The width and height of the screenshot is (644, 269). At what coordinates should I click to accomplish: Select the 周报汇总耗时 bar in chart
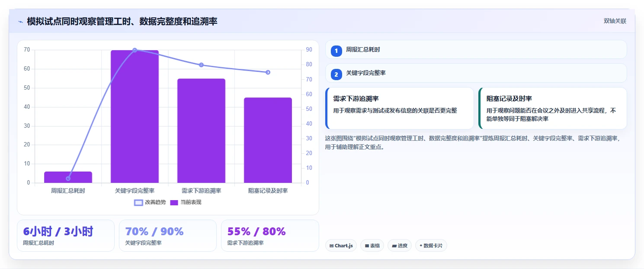[68, 177]
